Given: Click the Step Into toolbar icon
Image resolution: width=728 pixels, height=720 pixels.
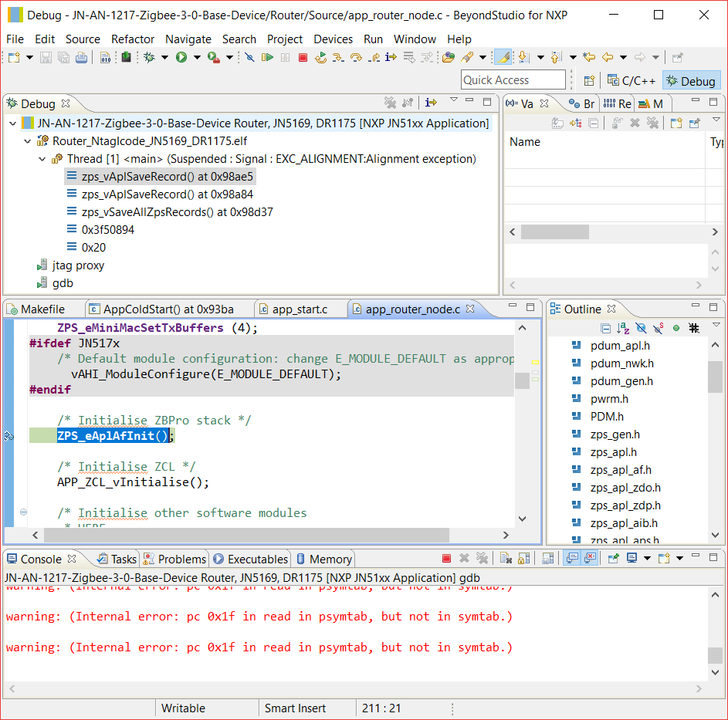Looking at the screenshot, I should pos(338,58).
